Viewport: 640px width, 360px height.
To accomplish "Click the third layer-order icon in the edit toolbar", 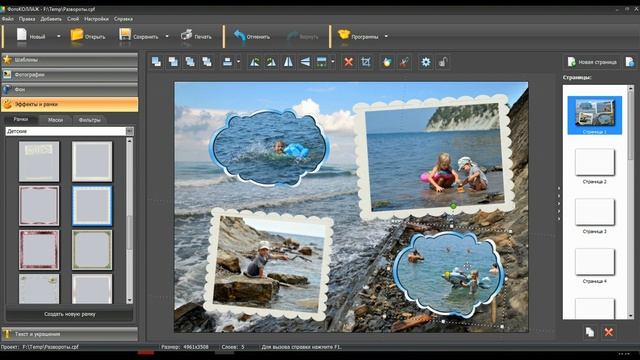I will coord(190,62).
